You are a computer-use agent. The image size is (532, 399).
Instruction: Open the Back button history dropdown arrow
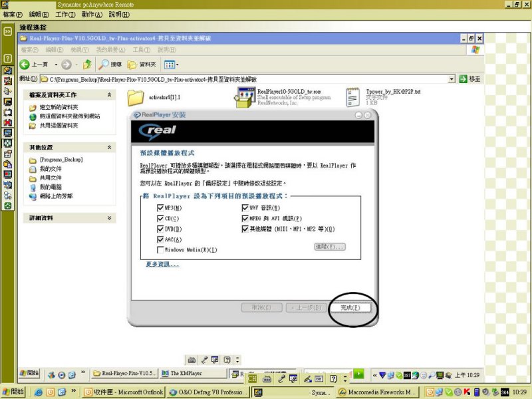pyautogui.click(x=56, y=64)
